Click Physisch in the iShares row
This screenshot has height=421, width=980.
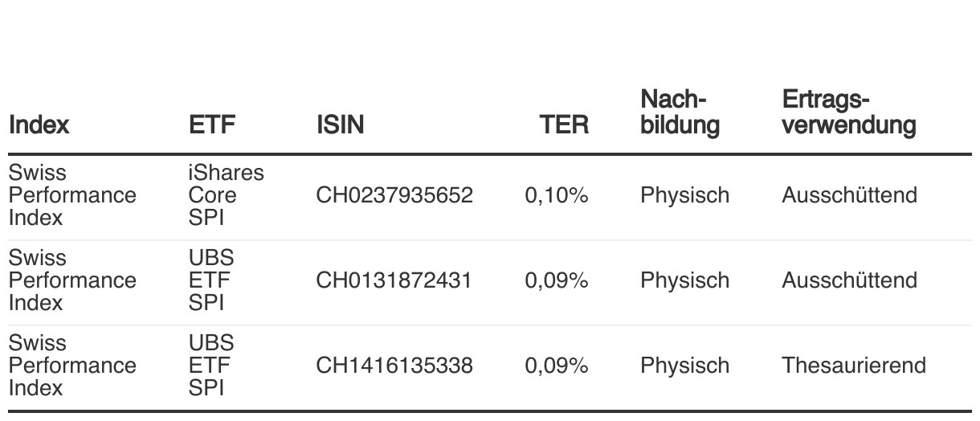[x=684, y=196]
